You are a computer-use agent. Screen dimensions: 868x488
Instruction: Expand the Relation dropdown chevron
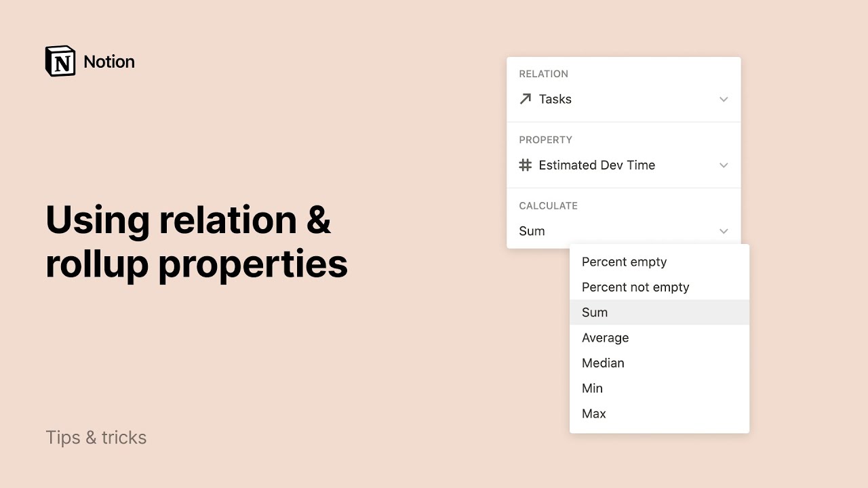click(x=724, y=99)
